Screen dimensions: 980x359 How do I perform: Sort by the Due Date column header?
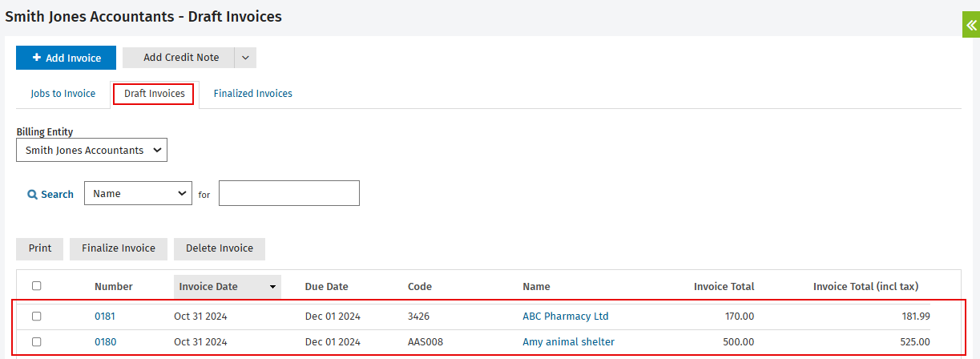click(x=327, y=287)
